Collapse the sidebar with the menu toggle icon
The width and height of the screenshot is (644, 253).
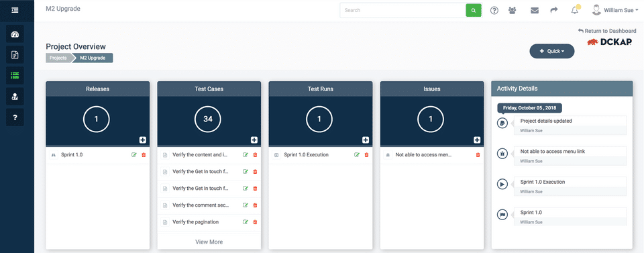click(x=15, y=10)
